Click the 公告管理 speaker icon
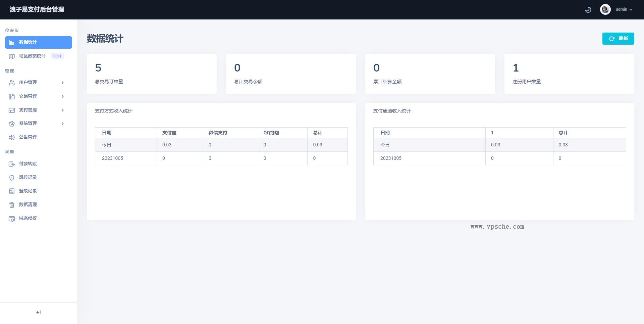Image resolution: width=644 pixels, height=324 pixels. pos(12,137)
